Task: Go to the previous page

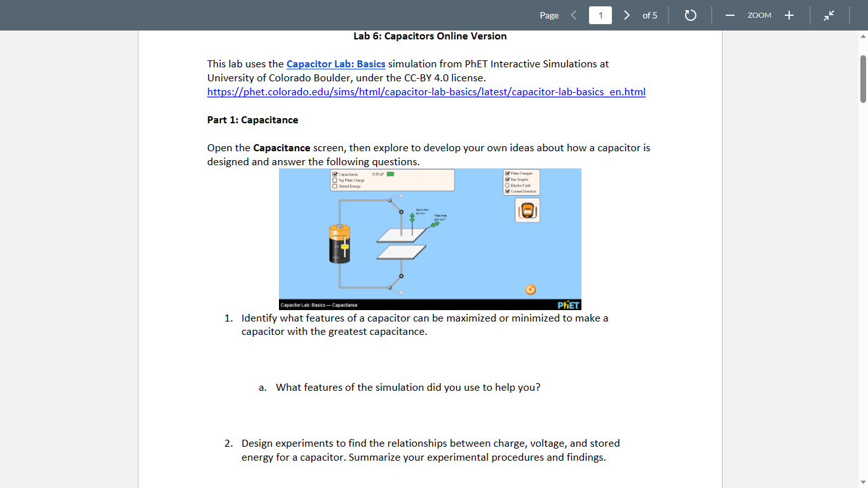Action: click(x=574, y=15)
